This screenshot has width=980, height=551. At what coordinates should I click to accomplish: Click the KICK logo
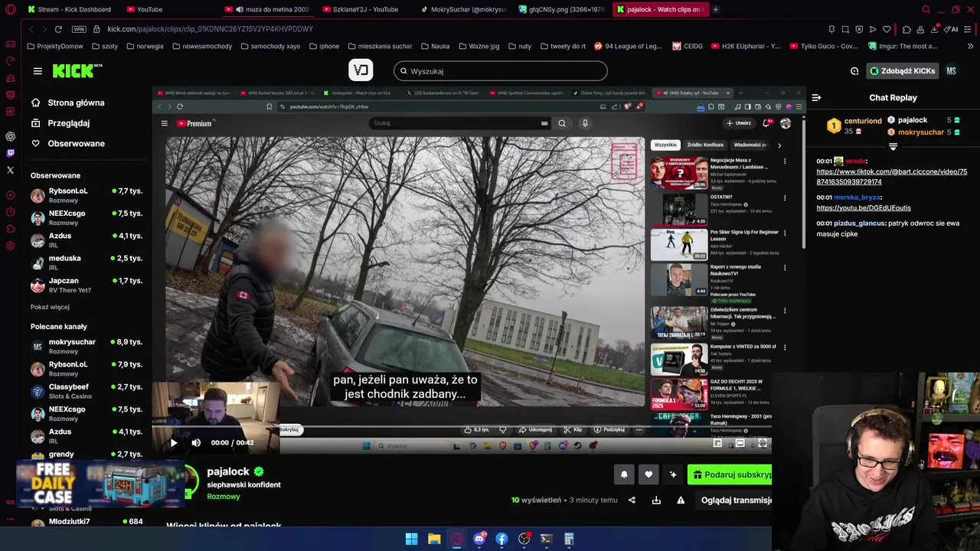pyautogui.click(x=77, y=71)
